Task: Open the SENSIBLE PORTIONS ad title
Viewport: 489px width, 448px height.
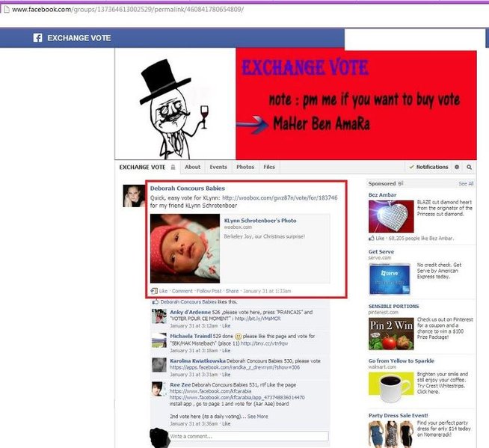Action: (393, 307)
